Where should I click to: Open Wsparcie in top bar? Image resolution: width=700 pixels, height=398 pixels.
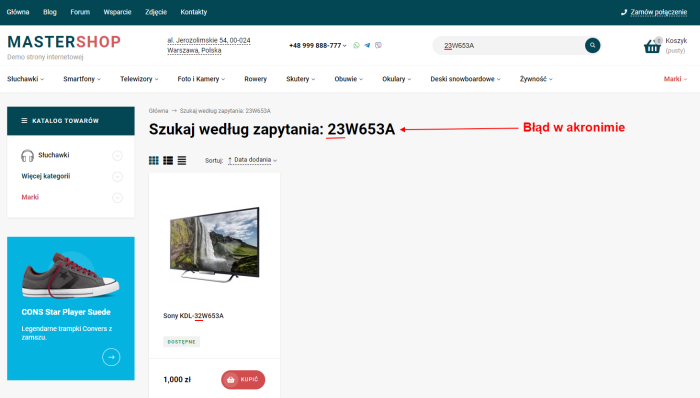(x=117, y=12)
